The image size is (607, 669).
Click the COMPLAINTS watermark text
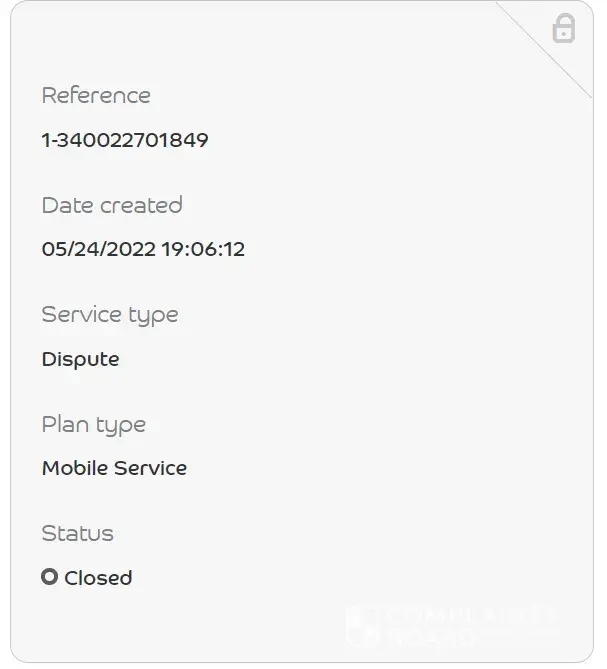point(470,614)
